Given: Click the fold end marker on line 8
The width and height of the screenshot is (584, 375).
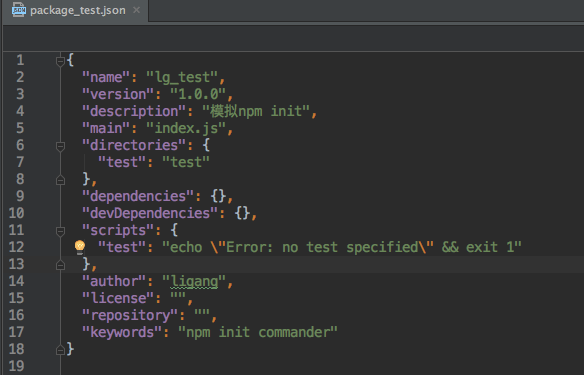Looking at the screenshot, I should point(60,180).
